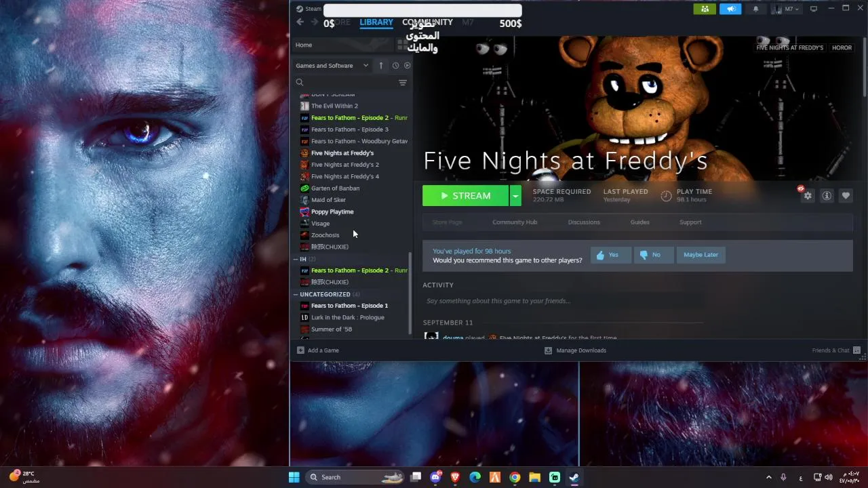The image size is (868, 488).
Task: Click the taskbar Search box
Action: [x=355, y=477]
